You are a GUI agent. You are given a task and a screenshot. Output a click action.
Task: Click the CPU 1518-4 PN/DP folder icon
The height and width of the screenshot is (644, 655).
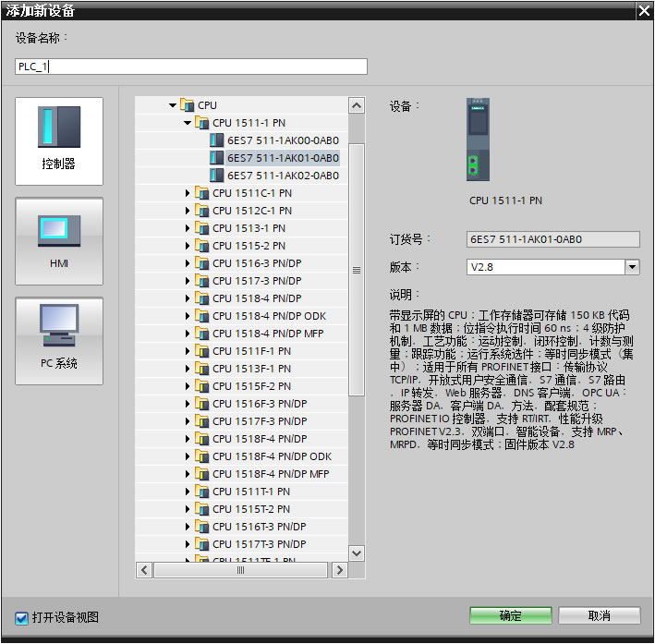[x=201, y=298]
